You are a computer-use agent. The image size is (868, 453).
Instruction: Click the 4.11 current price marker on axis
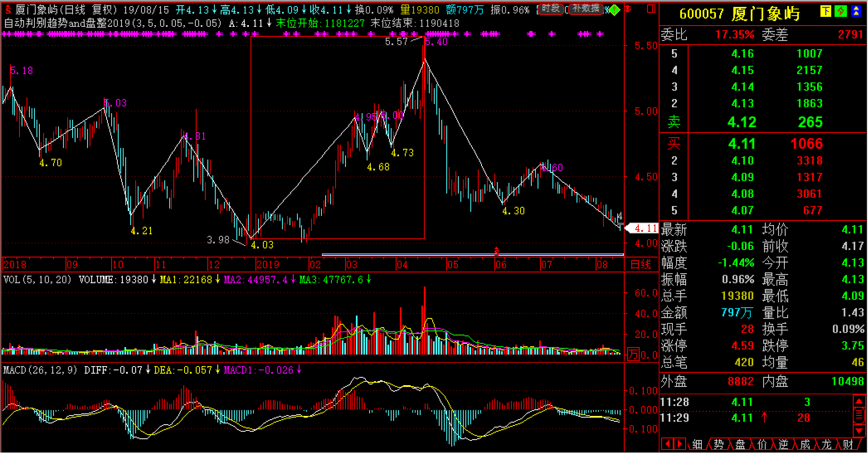641,228
